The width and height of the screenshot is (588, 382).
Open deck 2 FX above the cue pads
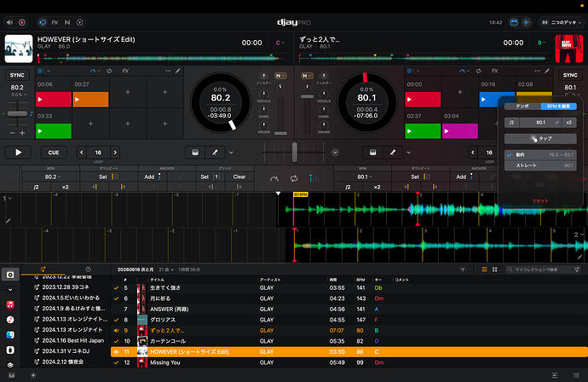(494, 71)
